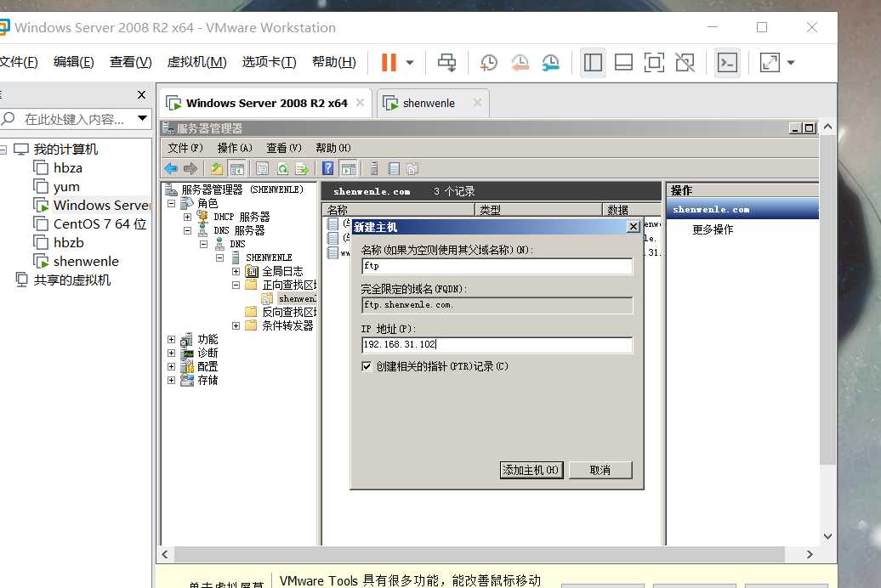Collapse the 角色 roles tree node

tap(172, 203)
